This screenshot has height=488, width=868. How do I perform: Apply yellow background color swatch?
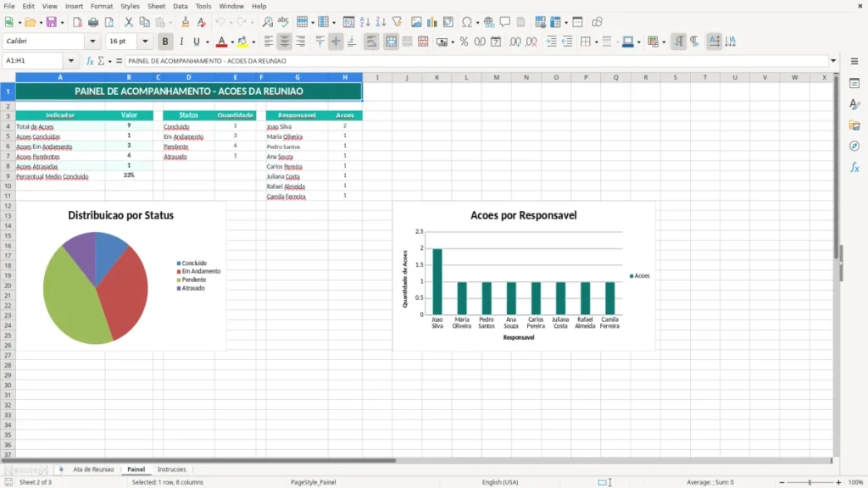click(x=242, y=42)
